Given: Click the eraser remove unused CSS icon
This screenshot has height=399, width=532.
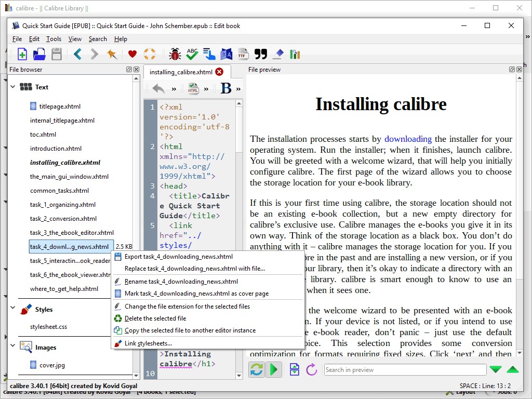Looking at the screenshot, I should (278, 54).
